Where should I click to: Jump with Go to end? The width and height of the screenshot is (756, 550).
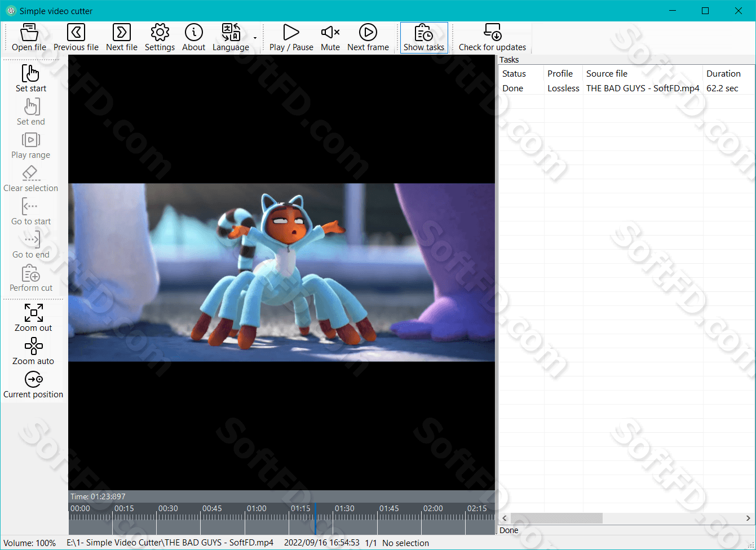click(x=31, y=245)
